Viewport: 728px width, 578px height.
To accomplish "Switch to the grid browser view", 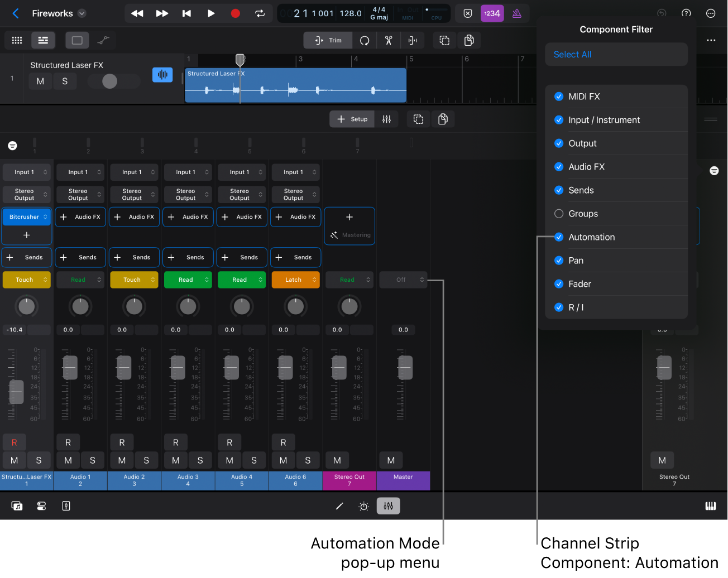I will pyautogui.click(x=17, y=40).
